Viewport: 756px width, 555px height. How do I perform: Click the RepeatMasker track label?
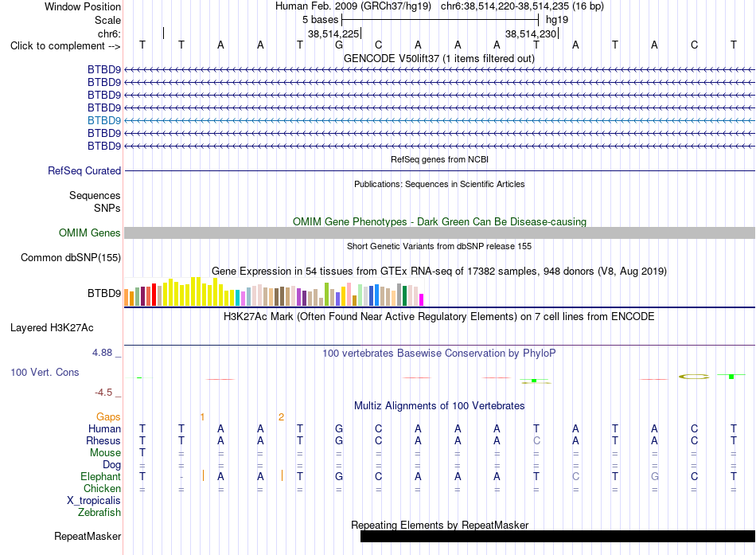point(88,536)
